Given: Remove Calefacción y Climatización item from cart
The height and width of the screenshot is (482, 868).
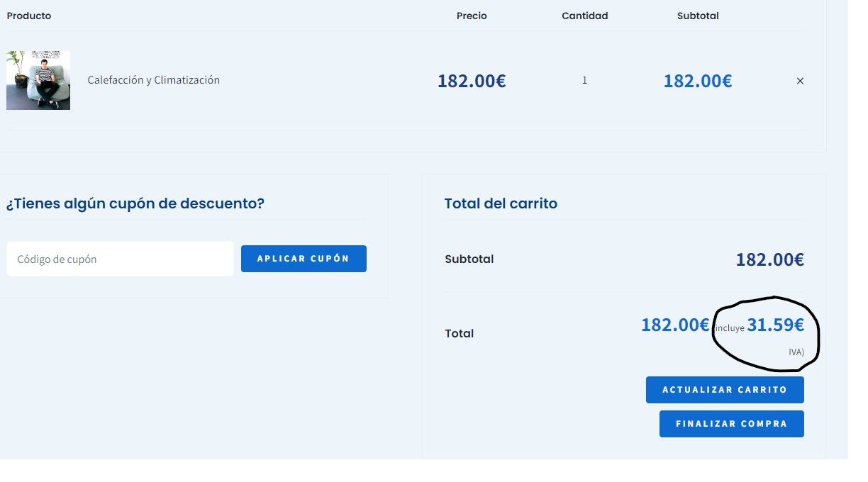Looking at the screenshot, I should (x=800, y=81).
